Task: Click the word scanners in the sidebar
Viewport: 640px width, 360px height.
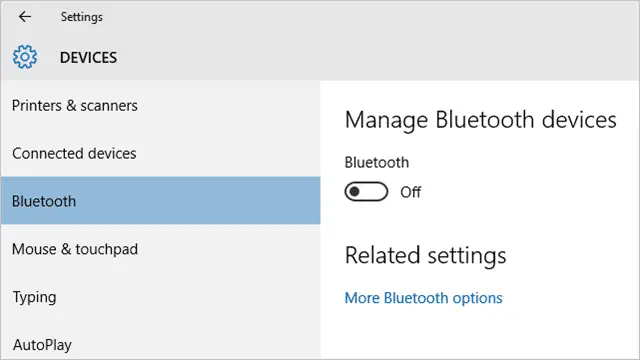Action: 109,106
